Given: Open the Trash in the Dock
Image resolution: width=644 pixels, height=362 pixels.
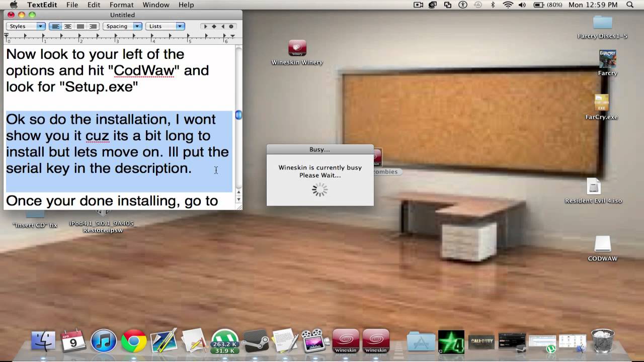Looking at the screenshot, I should tap(602, 341).
